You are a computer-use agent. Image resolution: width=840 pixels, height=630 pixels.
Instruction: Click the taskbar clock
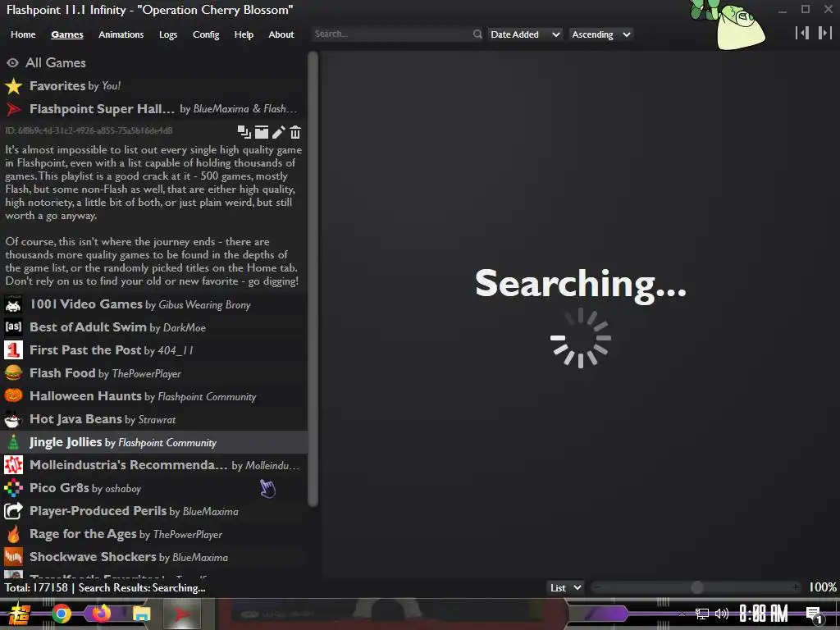764,614
